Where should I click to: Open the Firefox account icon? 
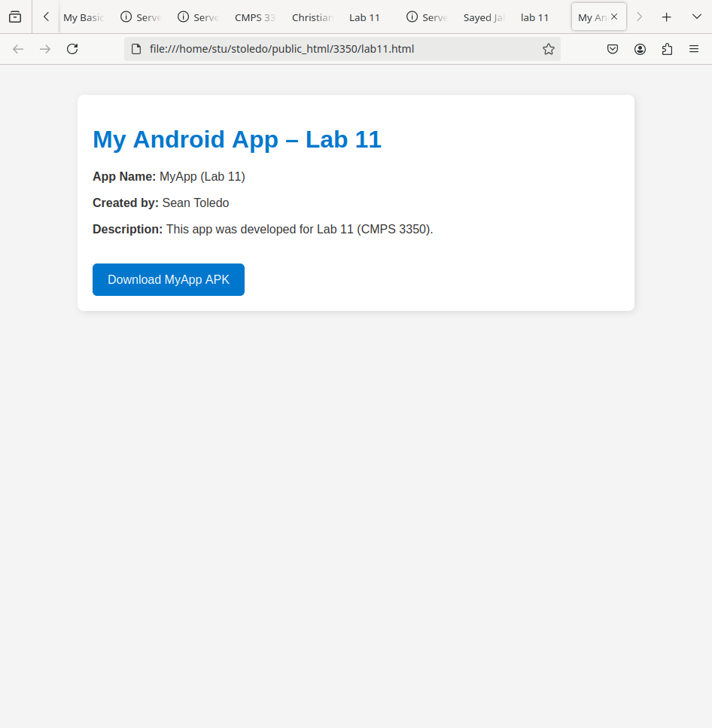640,49
